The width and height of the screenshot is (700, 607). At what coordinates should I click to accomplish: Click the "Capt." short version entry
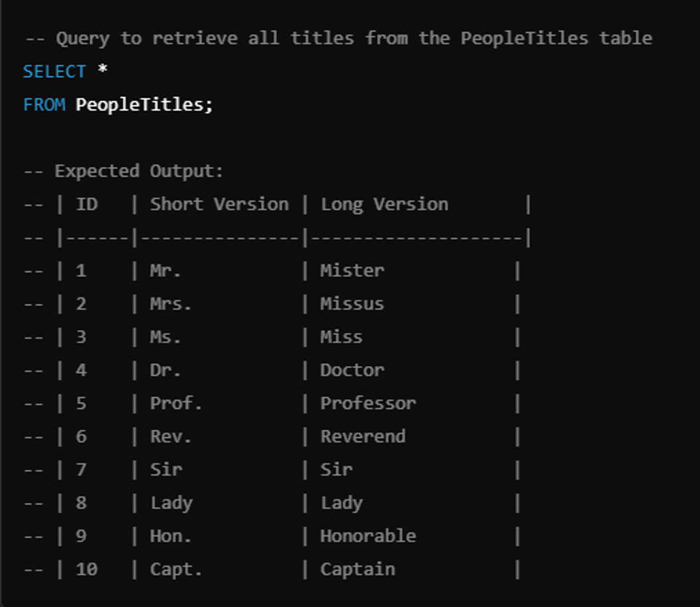[x=176, y=570]
